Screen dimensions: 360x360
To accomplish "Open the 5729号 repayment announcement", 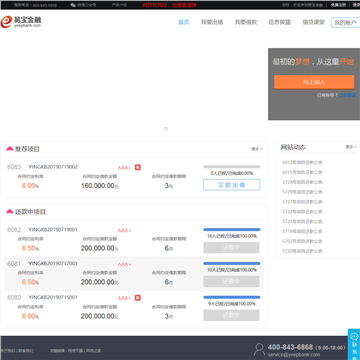I will [x=302, y=192].
